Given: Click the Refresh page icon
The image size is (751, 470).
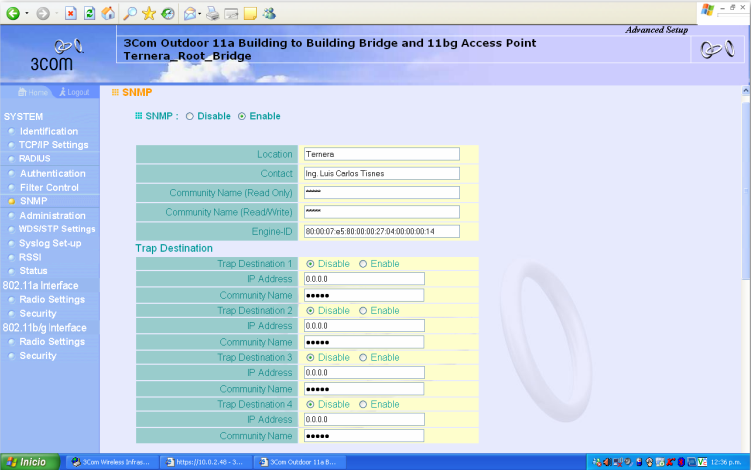Looking at the screenshot, I should pos(90,13).
